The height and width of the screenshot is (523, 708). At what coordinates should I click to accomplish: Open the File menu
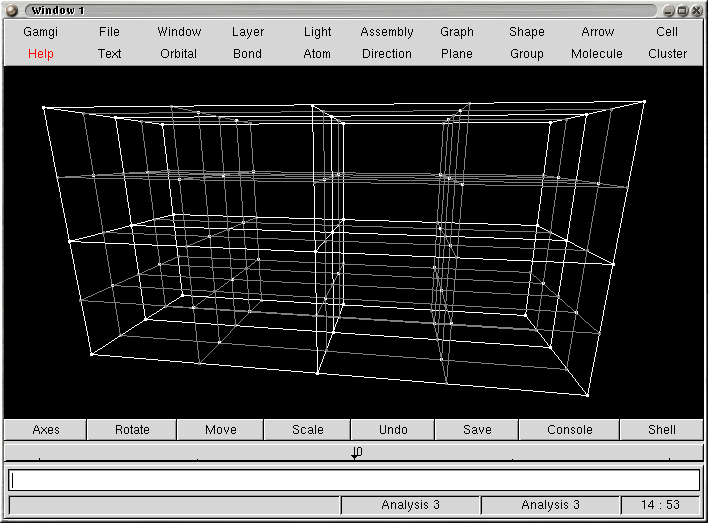(109, 32)
